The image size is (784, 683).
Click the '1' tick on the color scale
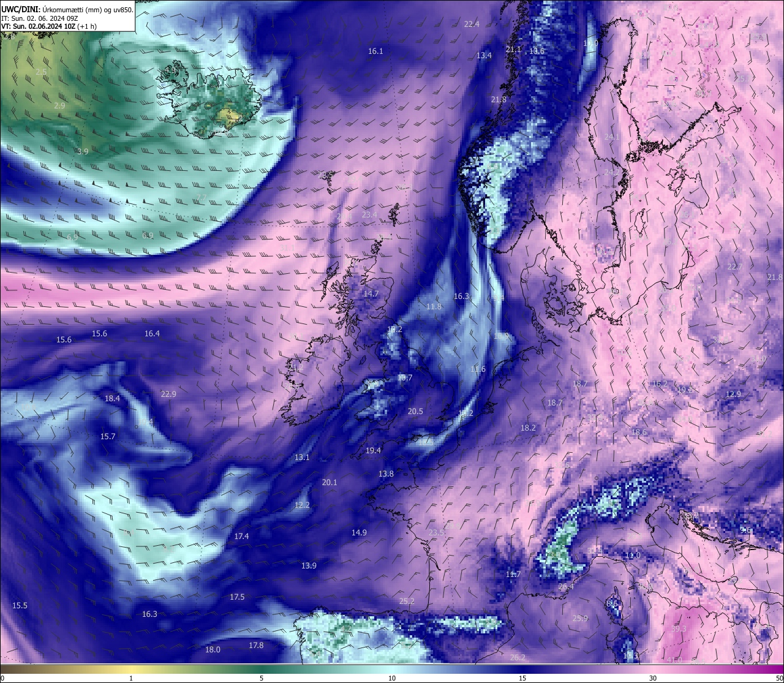click(131, 678)
